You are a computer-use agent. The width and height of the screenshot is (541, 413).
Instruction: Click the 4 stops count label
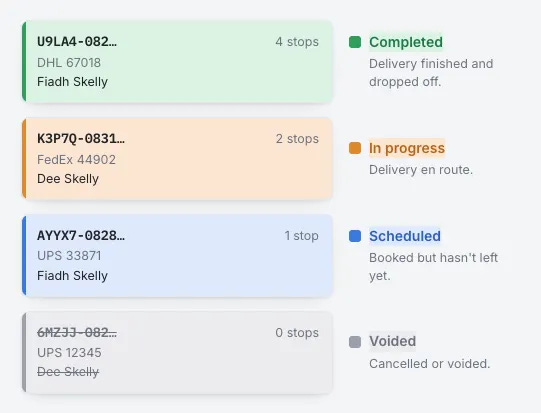[x=297, y=42]
